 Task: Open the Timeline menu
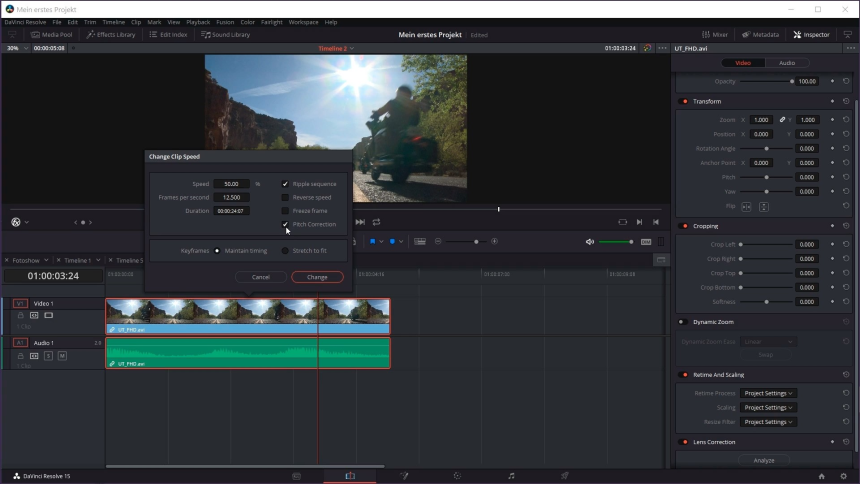114,22
